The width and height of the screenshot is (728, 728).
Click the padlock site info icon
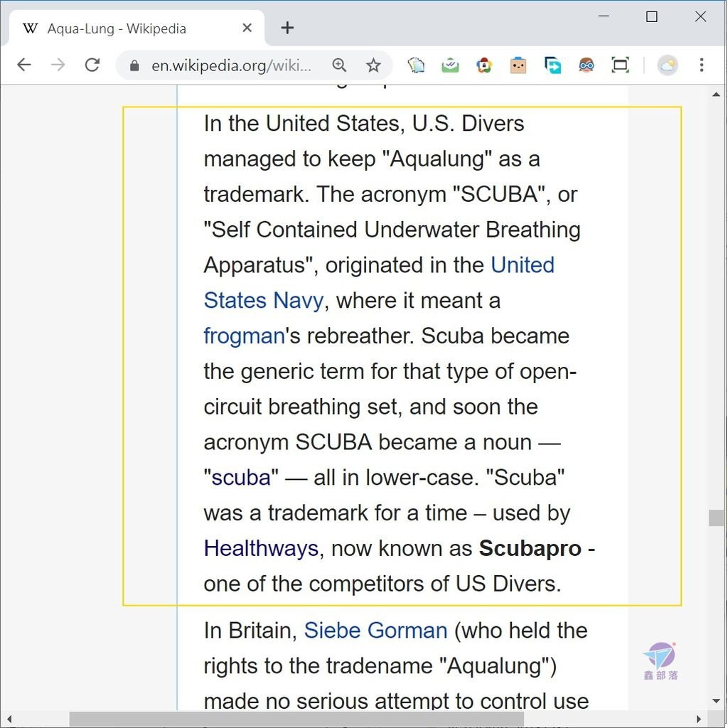134,65
